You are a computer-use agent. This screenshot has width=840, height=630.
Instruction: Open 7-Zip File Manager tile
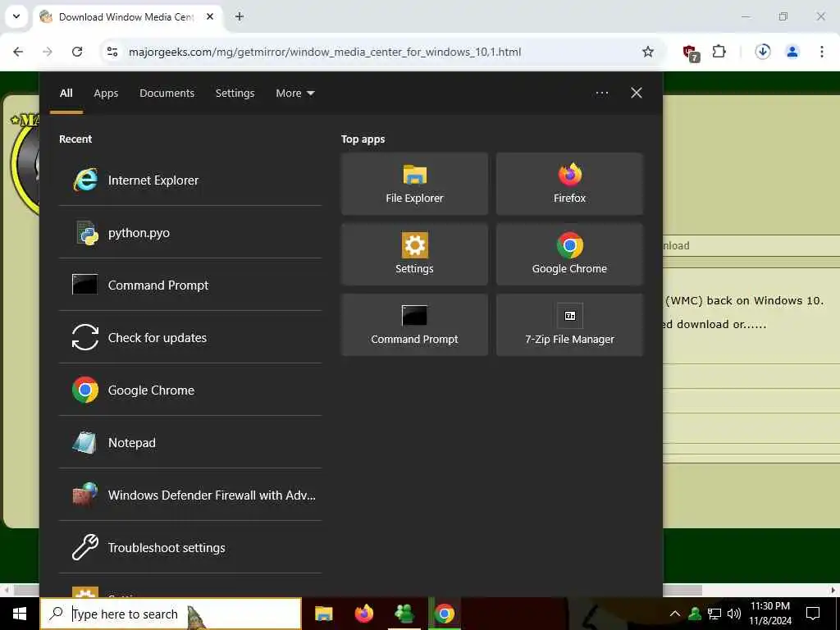click(569, 325)
